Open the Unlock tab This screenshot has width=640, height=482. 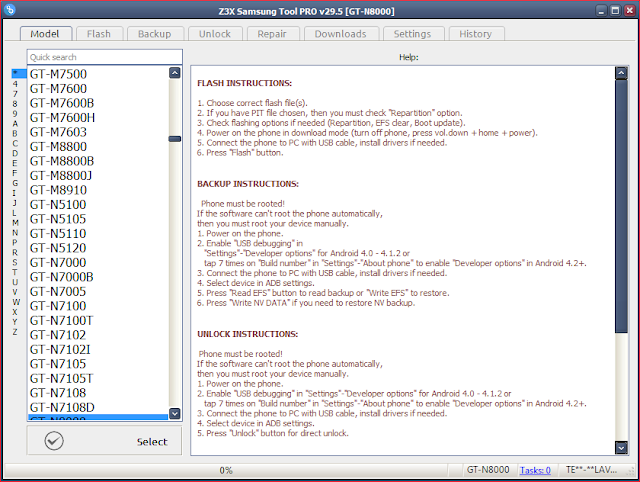pyautogui.click(x=215, y=34)
